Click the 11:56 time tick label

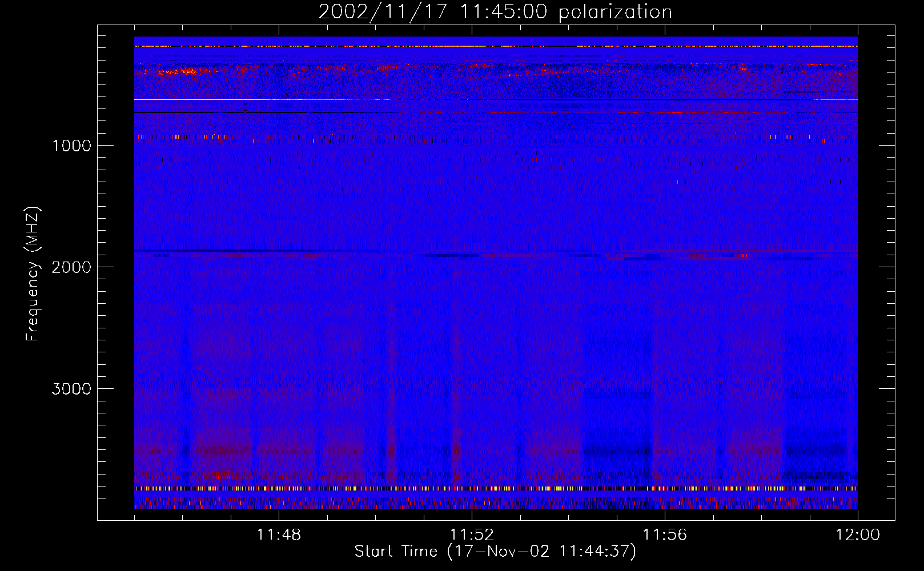click(x=665, y=535)
